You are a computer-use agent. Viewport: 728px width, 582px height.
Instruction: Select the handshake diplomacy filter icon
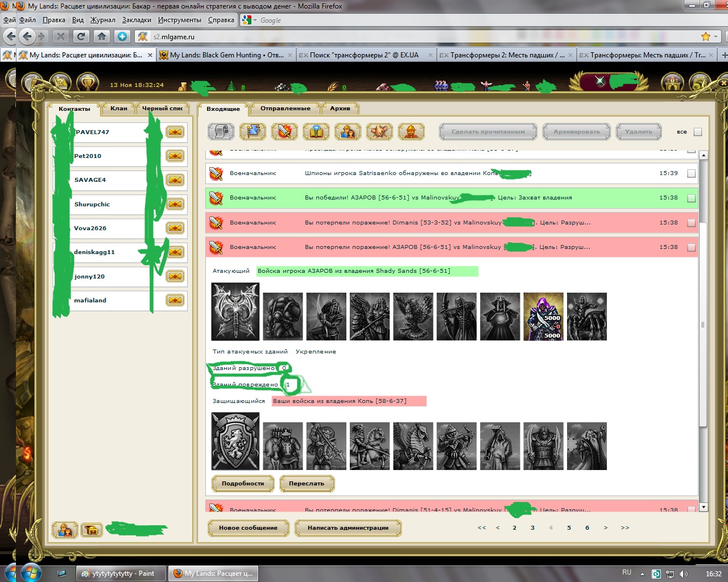coord(379,132)
